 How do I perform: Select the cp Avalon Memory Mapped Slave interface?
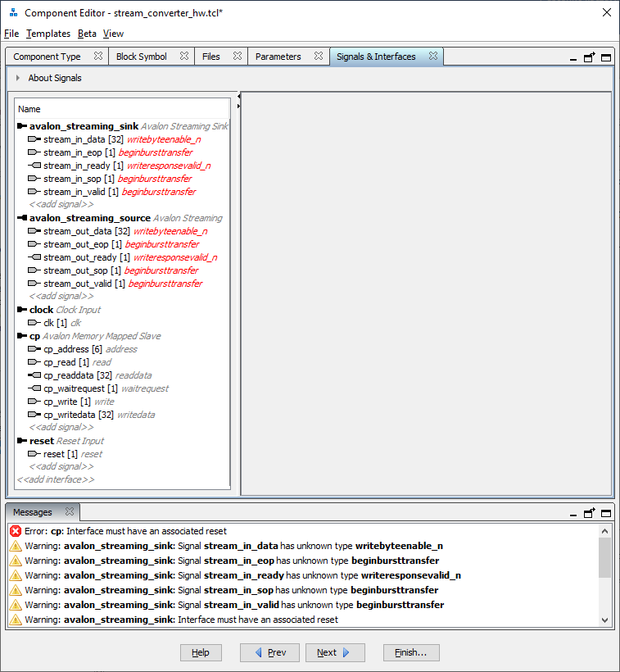pyautogui.click(x=34, y=336)
